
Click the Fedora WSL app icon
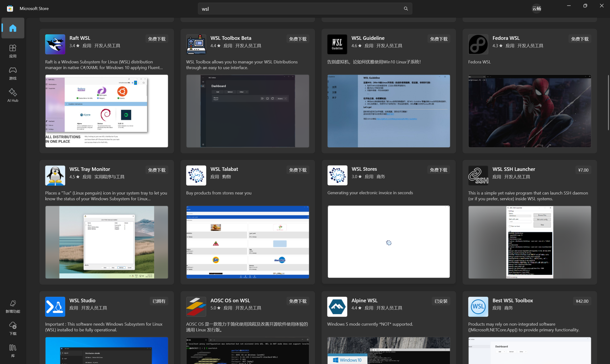(478, 44)
